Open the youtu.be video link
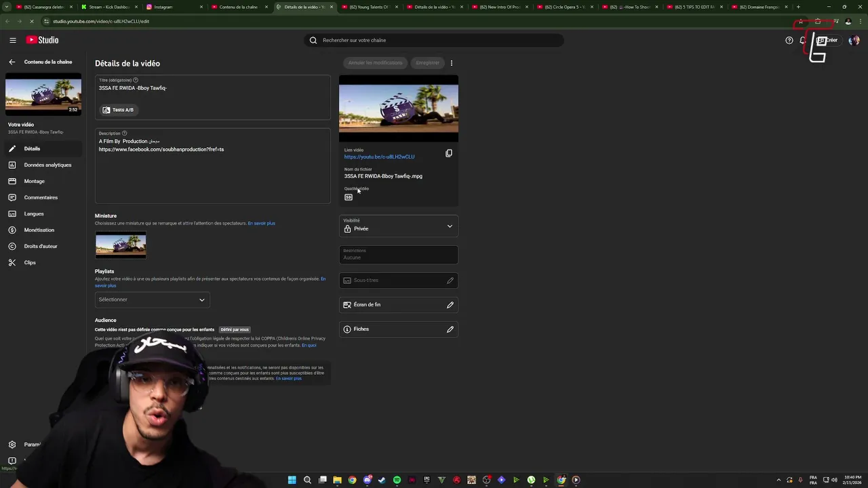The width and height of the screenshot is (868, 488). 379,157
